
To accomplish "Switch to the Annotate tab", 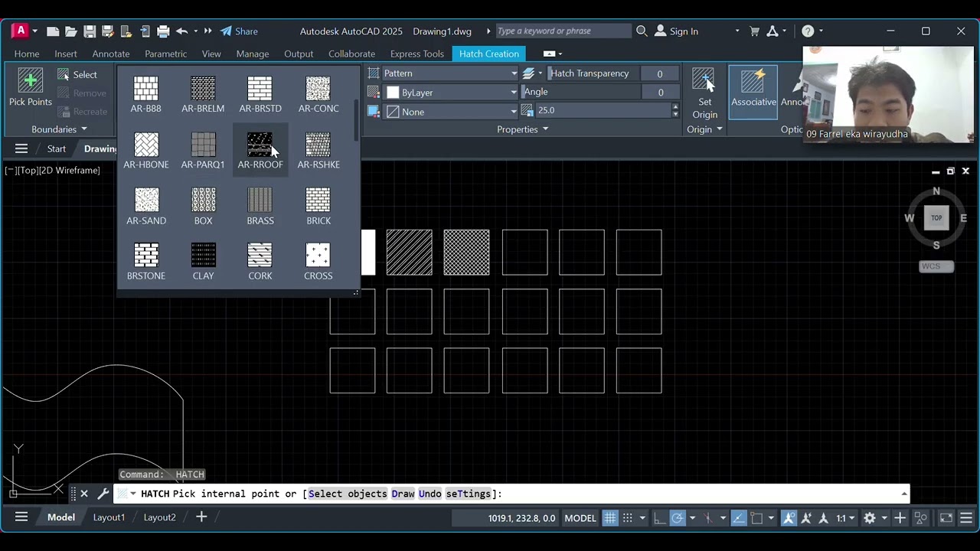I will 111,54.
